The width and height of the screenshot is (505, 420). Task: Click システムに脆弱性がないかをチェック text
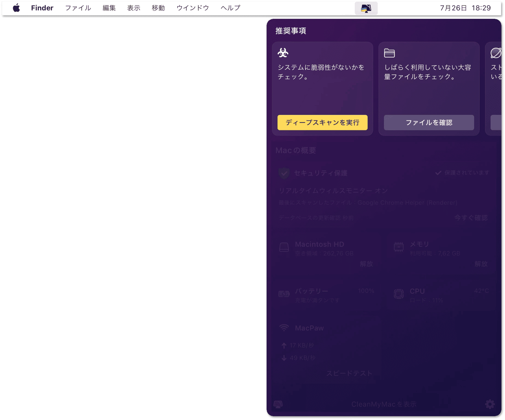(321, 72)
